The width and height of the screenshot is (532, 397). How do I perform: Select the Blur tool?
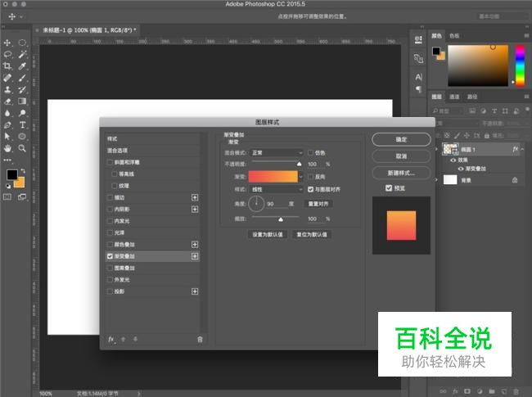point(7,113)
